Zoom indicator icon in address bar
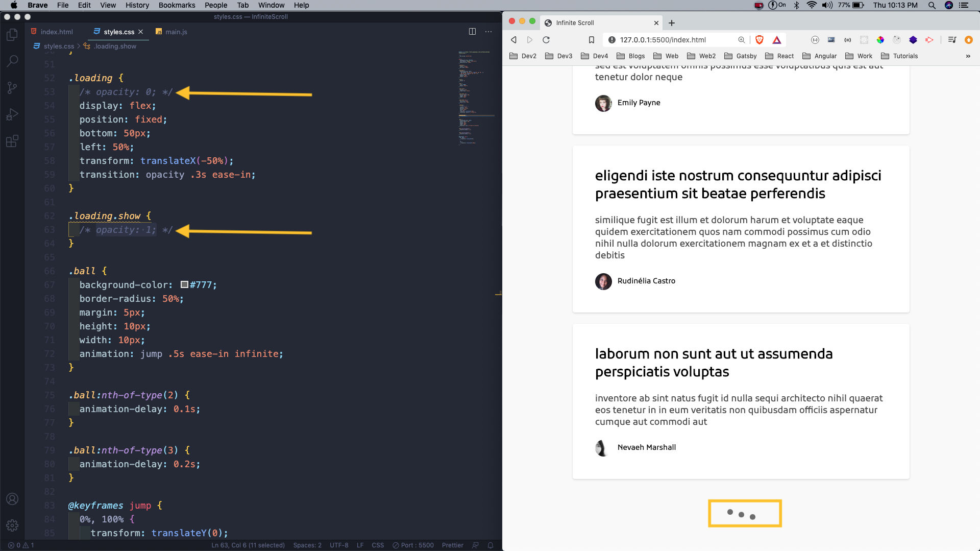This screenshot has height=551, width=980. click(x=742, y=40)
